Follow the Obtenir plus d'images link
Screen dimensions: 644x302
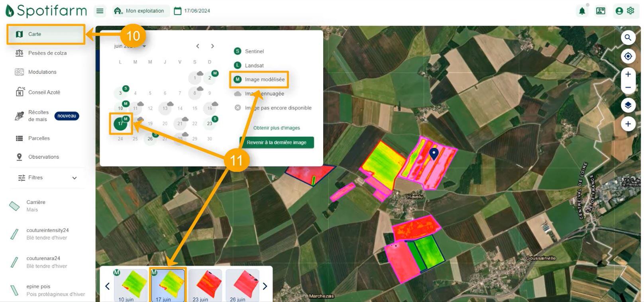click(x=277, y=128)
